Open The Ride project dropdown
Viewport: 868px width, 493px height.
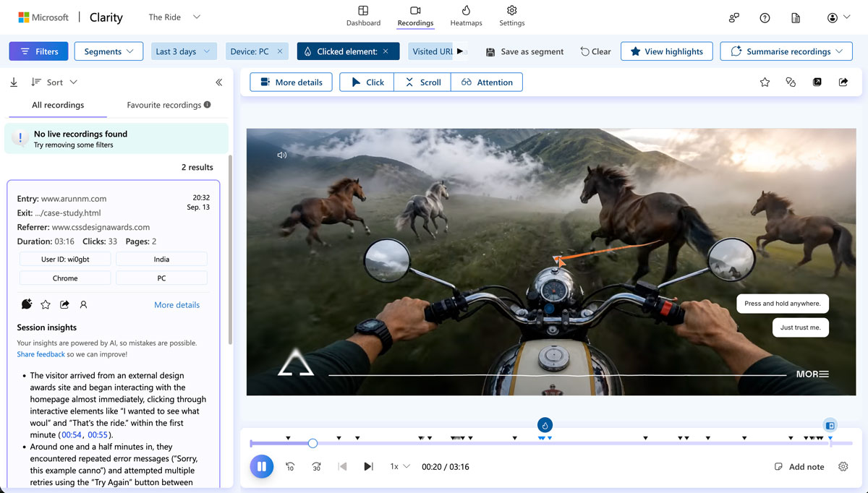(x=174, y=17)
